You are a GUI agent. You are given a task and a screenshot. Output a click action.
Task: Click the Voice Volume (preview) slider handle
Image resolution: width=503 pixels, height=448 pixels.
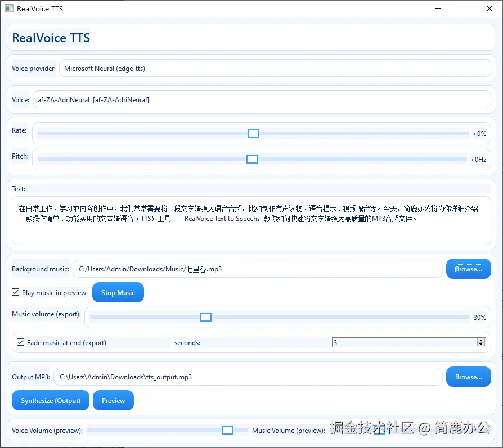[x=228, y=430]
